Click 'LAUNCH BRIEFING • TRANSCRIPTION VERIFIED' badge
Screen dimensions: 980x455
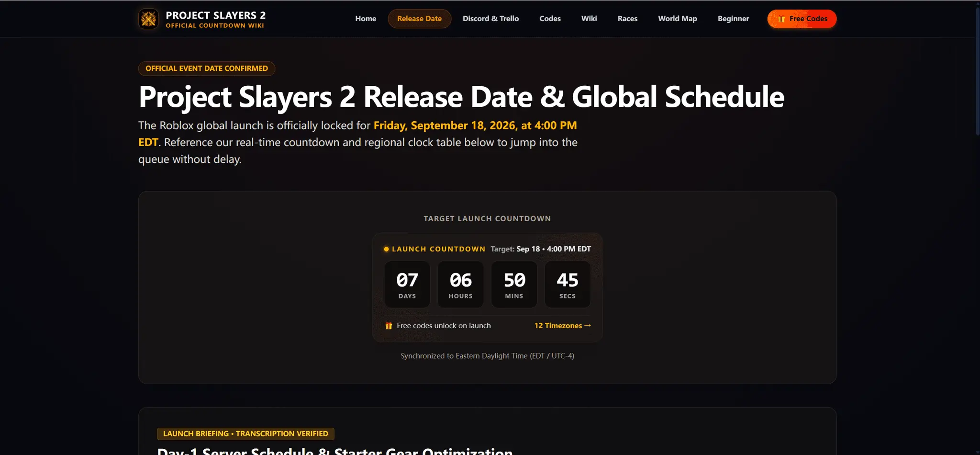pos(245,434)
